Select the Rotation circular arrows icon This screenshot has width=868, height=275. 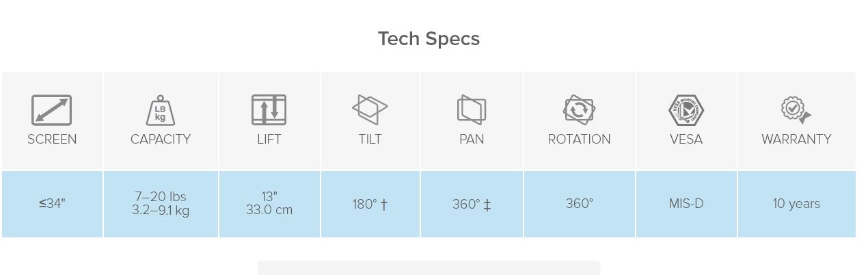click(x=579, y=109)
